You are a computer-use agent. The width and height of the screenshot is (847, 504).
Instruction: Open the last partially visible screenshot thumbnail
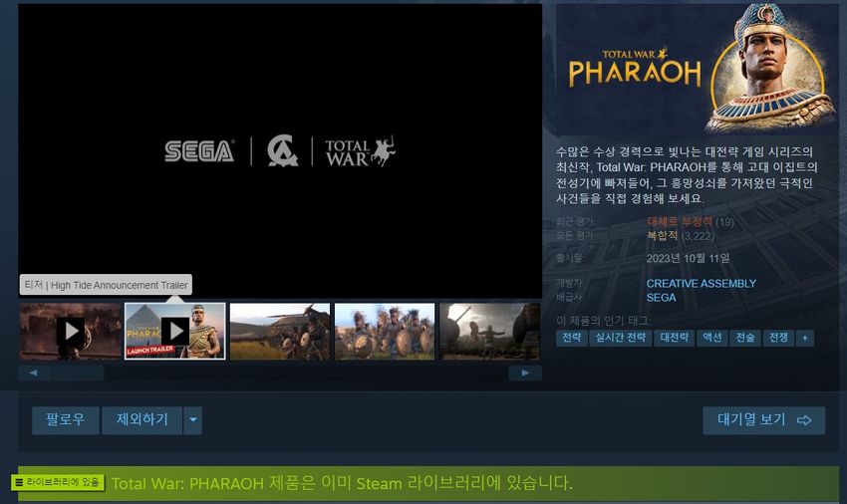[490, 331]
